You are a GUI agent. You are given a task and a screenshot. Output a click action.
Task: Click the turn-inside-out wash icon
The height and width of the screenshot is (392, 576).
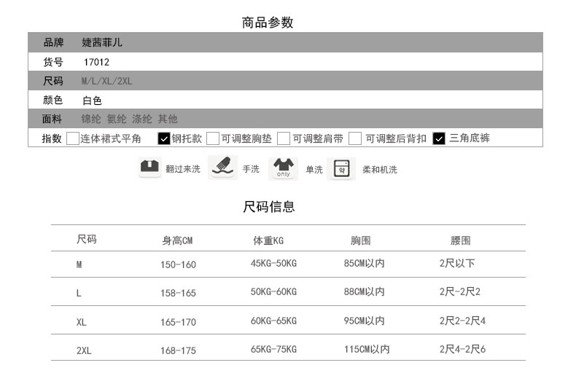click(x=149, y=168)
